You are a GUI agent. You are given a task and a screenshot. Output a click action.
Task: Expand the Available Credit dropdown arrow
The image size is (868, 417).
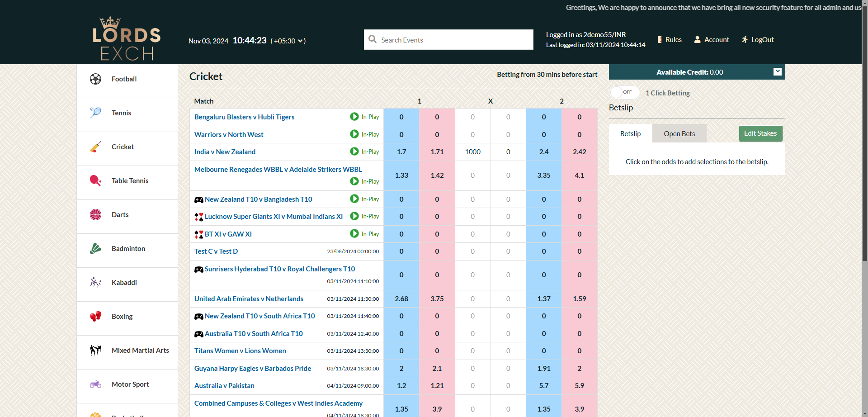click(x=778, y=72)
